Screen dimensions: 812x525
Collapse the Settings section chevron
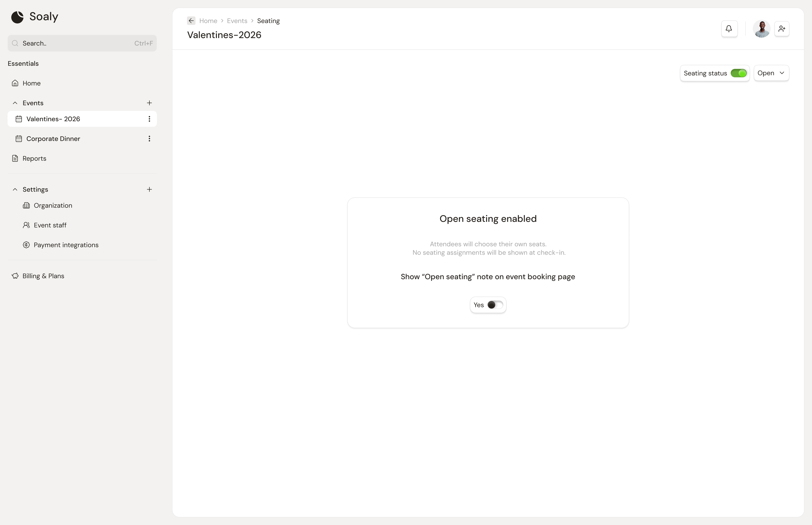[15, 190]
